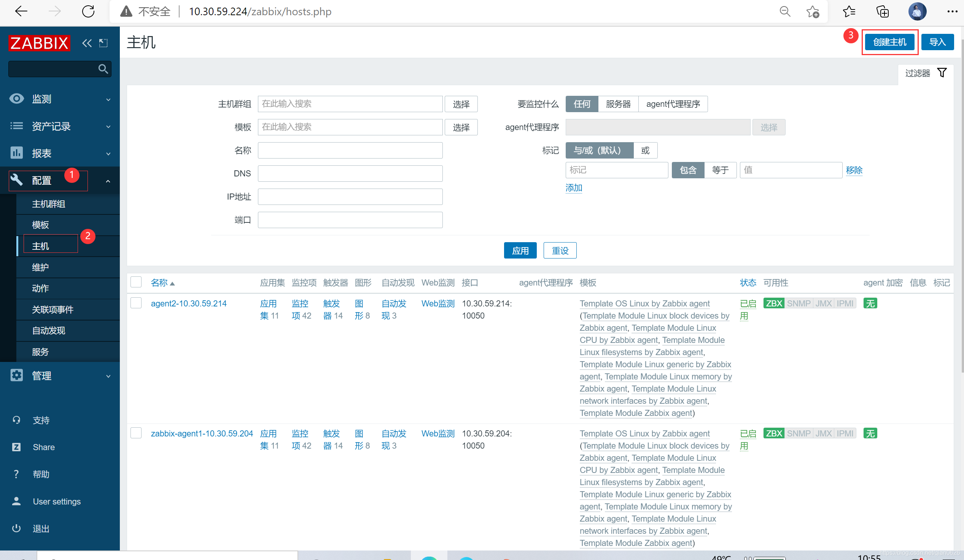Sort hosts by 名称 column header
This screenshot has height=560, width=964.
pyautogui.click(x=162, y=283)
